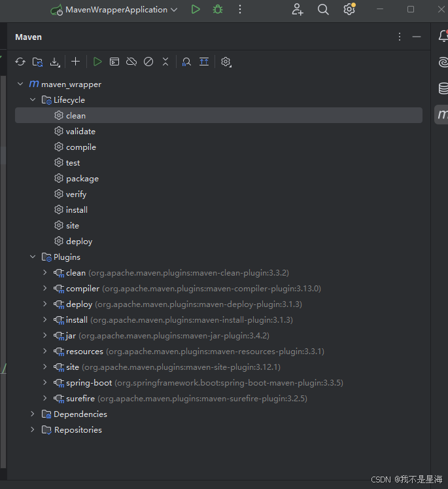Open Maven Settings gear in toolbar
Image resolution: width=448 pixels, height=489 pixels.
pos(226,62)
